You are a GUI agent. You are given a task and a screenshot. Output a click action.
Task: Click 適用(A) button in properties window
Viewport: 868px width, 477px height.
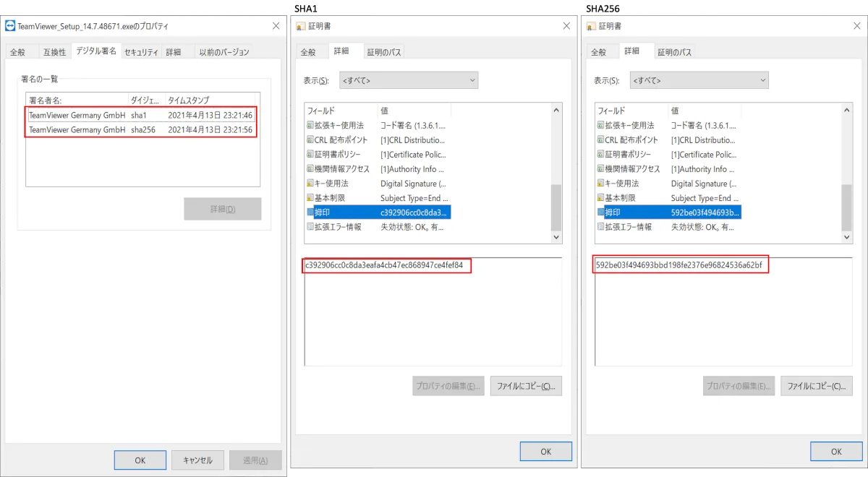click(255, 460)
